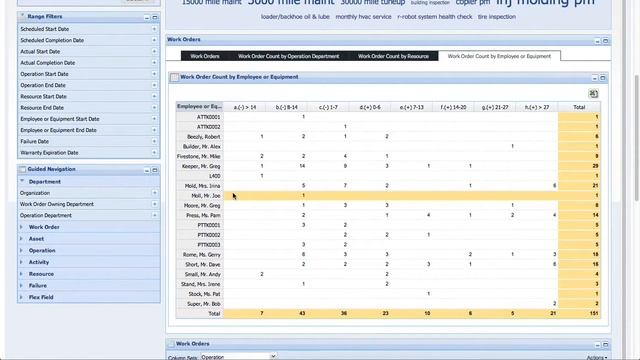Screen dimensions: 640x360
Task: Add the Operation Start Date range filter
Action: (154, 74)
